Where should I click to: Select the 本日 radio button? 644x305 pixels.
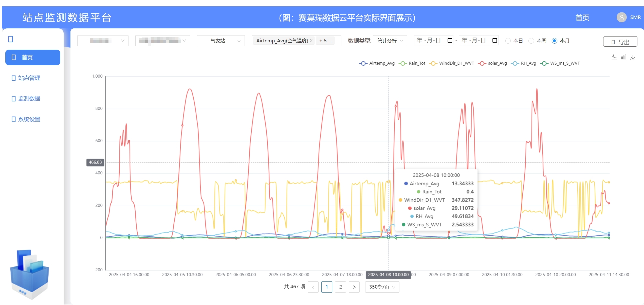click(508, 41)
